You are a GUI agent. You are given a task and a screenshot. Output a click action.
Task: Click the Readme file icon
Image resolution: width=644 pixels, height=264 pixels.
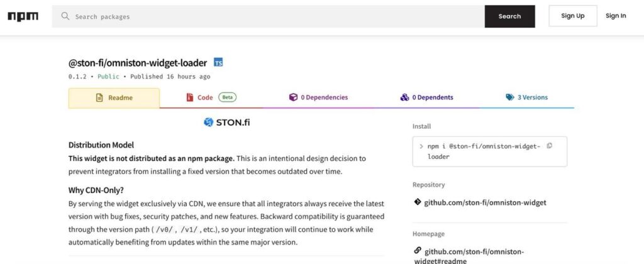click(x=99, y=97)
